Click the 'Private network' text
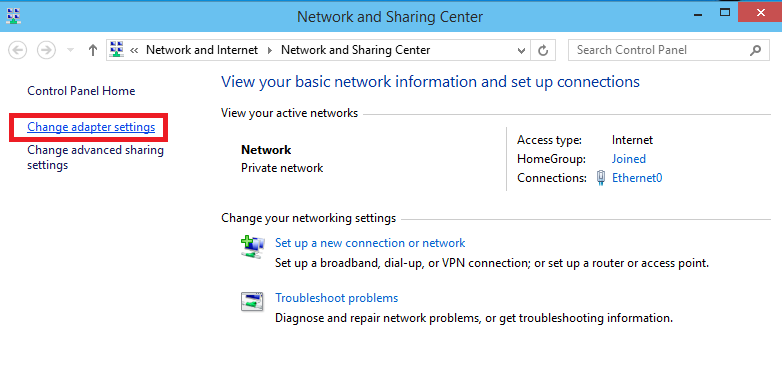782x388 pixels. click(282, 168)
